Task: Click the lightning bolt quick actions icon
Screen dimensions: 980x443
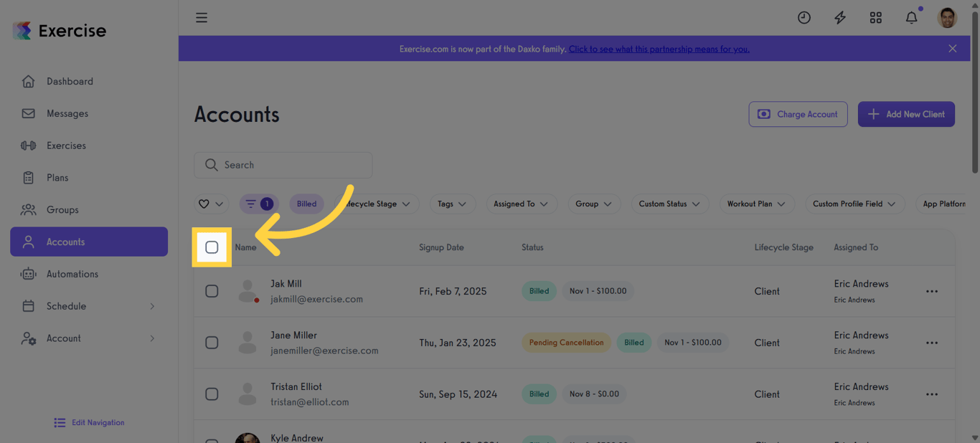Action: click(x=839, y=17)
